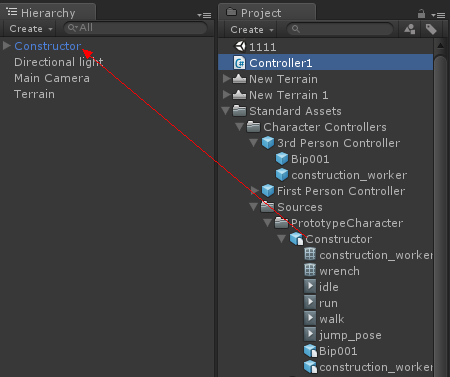Select the 'First Person Controller' prefab label
Viewport: 450px width, 377px height.
[341, 191]
